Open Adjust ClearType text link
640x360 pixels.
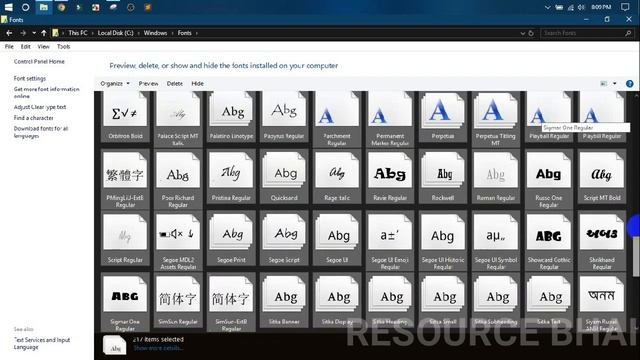tap(40, 107)
